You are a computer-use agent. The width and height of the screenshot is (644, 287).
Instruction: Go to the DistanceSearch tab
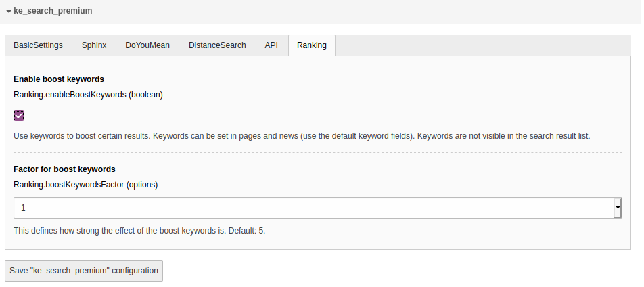(217, 45)
